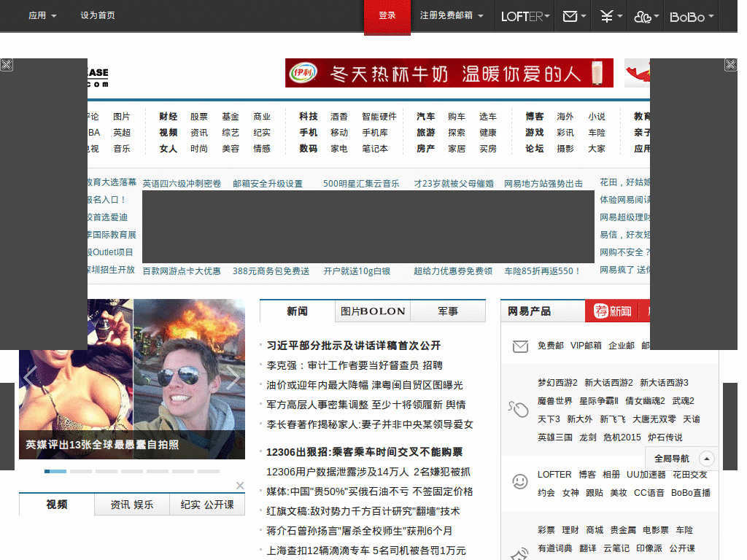The height and width of the screenshot is (560, 747).
Task: Click the envelope icon beside 免费邮
Action: coord(519,347)
